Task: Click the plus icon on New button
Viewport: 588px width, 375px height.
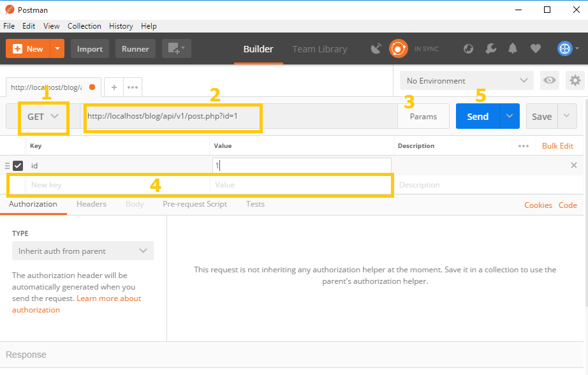Action: coord(18,48)
